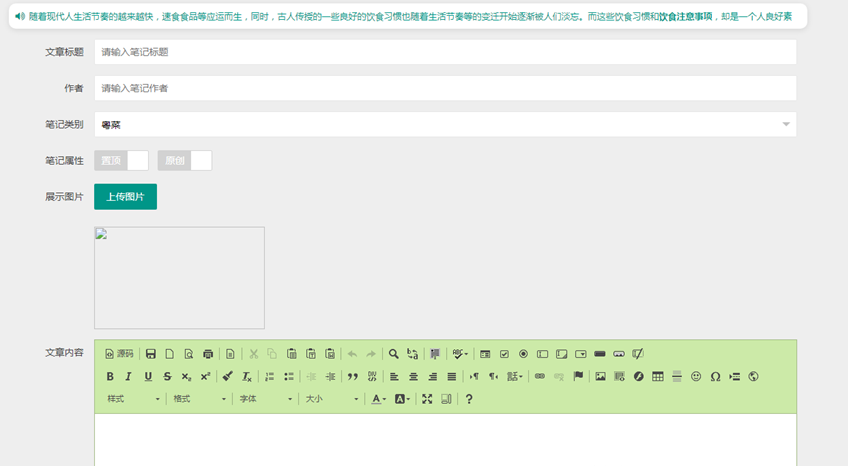Insert a textarea form element
Image resolution: width=848 pixels, height=466 pixels.
[x=561, y=354]
